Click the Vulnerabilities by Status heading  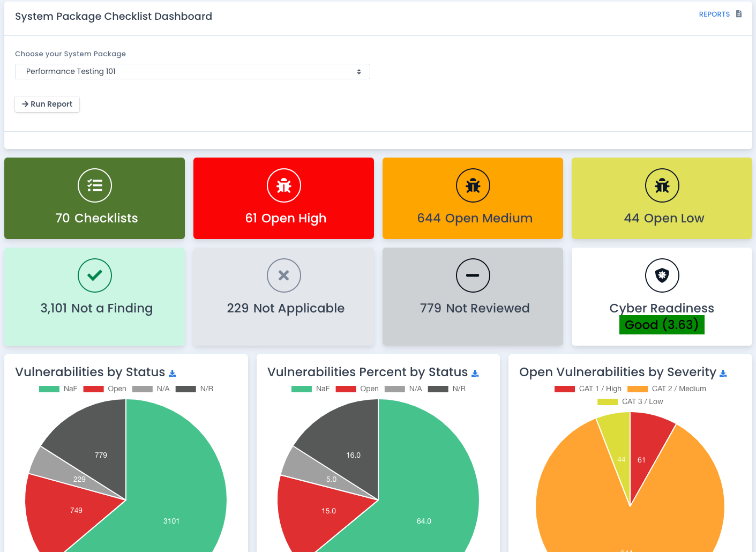90,372
